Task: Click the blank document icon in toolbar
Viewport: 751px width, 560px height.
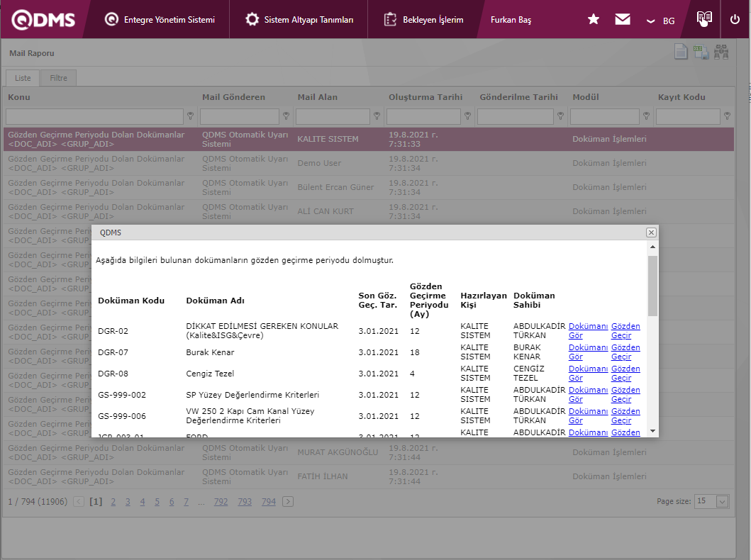Action: 680,52
